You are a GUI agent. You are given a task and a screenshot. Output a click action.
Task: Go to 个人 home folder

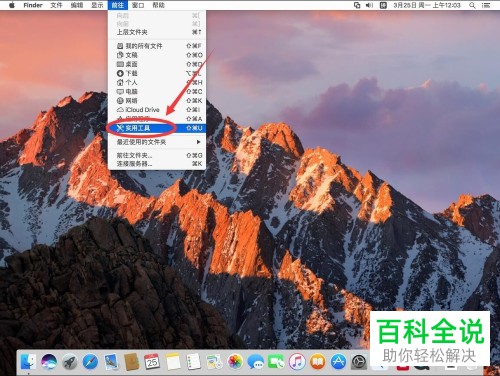tap(157, 82)
